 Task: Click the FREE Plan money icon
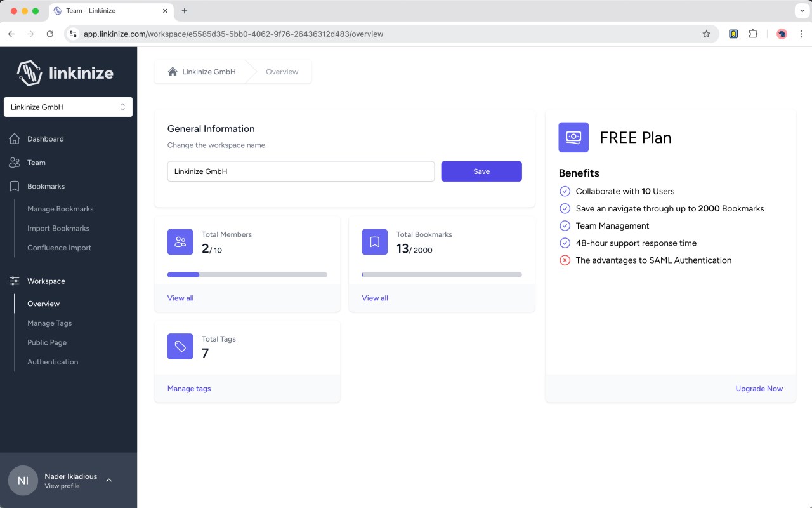(x=573, y=137)
